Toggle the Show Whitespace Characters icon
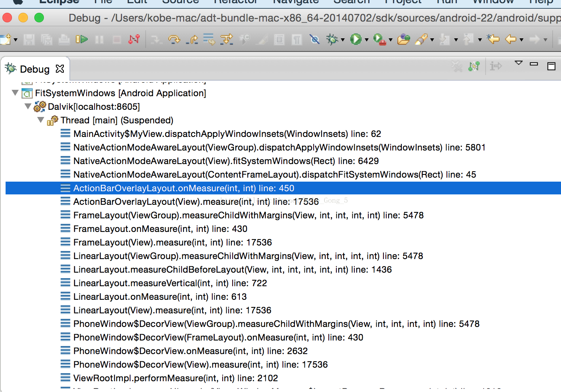This screenshot has width=561, height=392. 297,39
